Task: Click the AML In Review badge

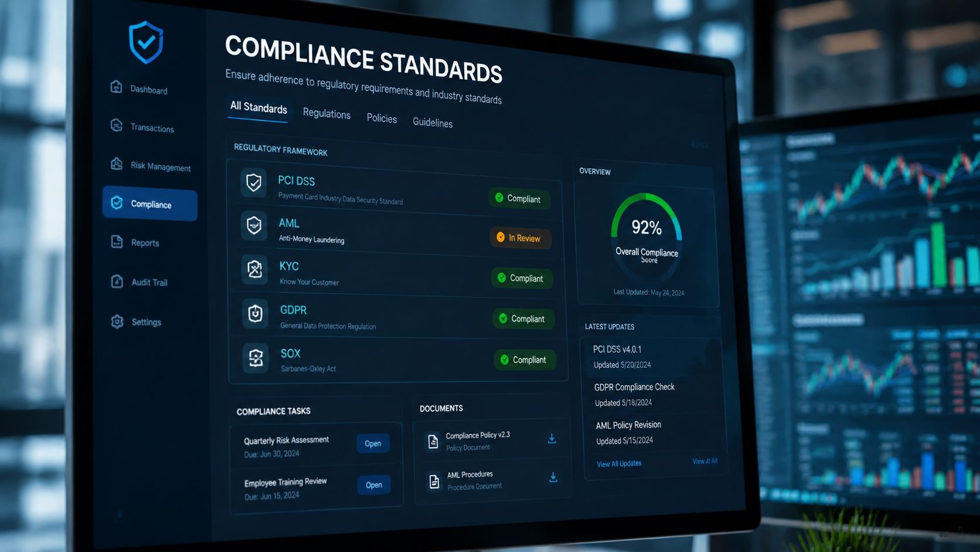Action: [x=520, y=238]
